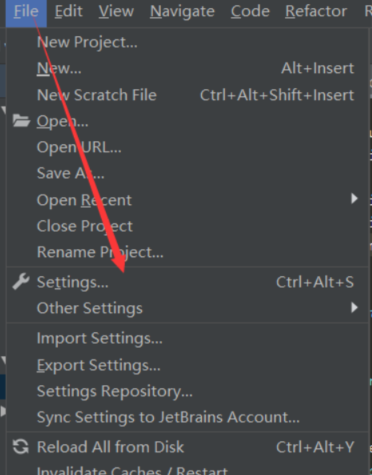Open the Edit menu
The image size is (372, 475).
(68, 12)
